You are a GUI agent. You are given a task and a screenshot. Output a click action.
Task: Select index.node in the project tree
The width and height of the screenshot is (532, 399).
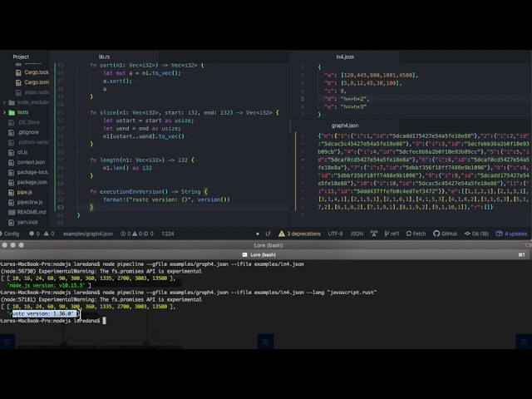pyautogui.click(x=37, y=92)
